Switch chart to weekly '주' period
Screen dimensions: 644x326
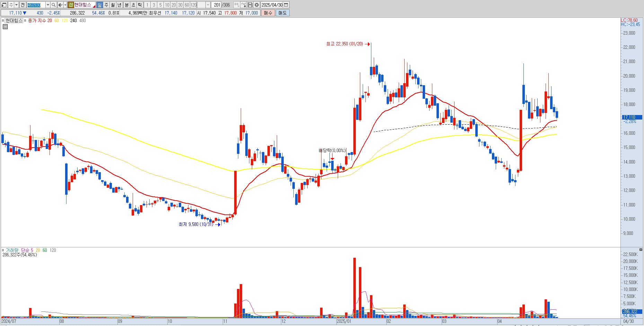tap(106, 5)
